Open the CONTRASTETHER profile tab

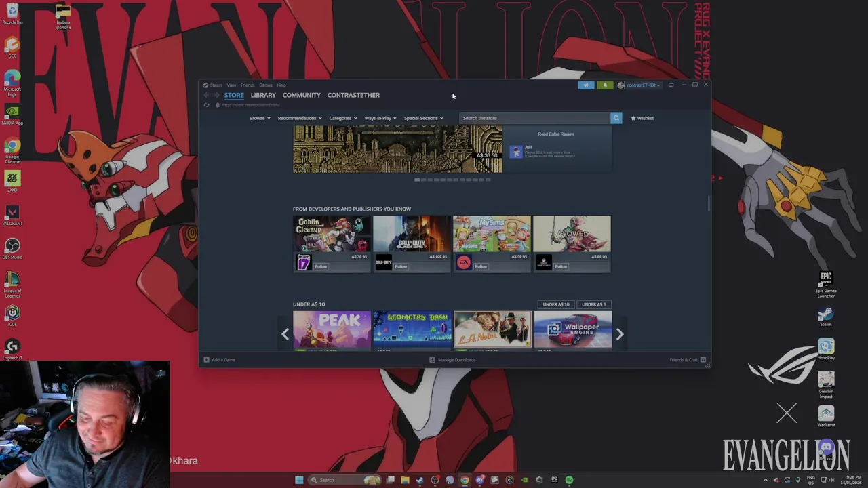coord(353,95)
